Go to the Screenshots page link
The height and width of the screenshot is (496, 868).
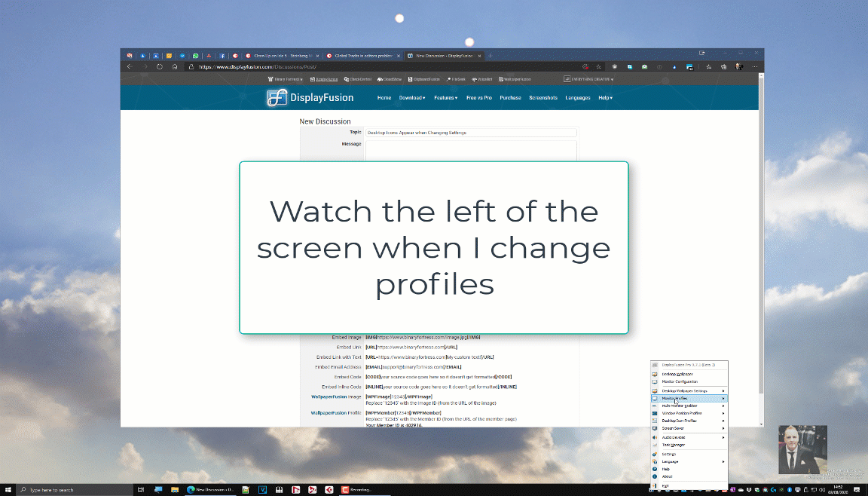point(542,98)
